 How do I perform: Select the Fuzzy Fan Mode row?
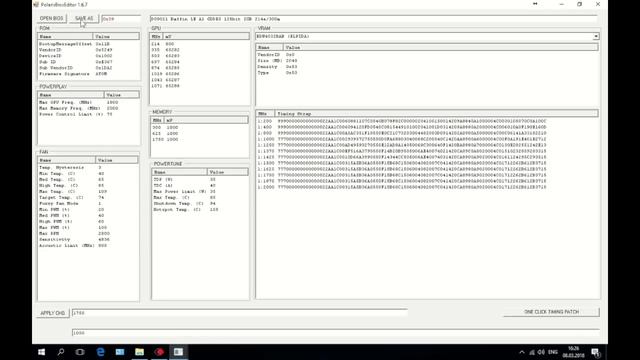tap(88, 203)
